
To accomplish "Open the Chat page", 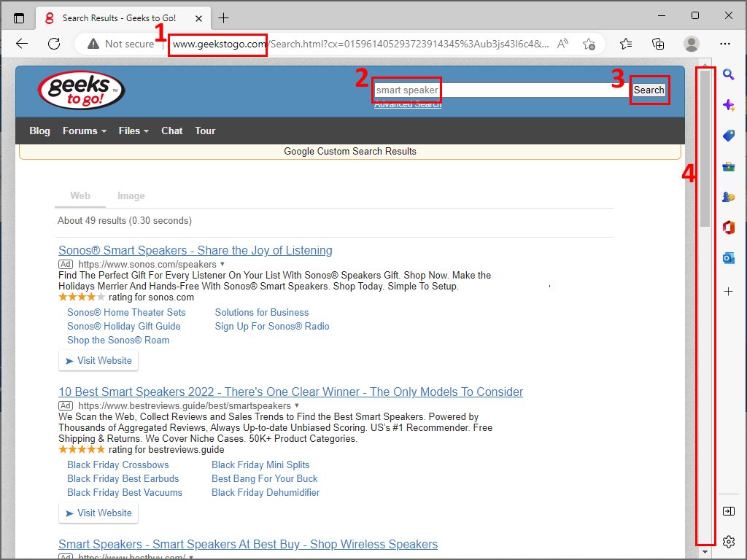I will pos(172,131).
